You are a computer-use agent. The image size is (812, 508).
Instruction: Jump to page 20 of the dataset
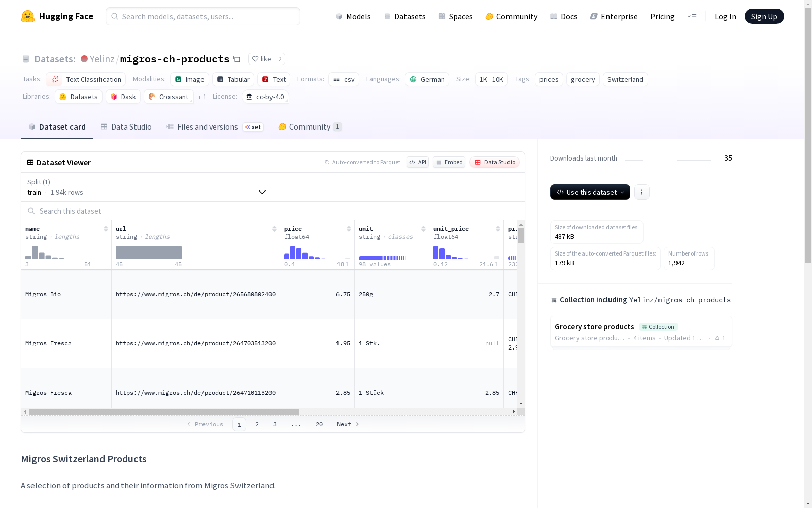319,424
